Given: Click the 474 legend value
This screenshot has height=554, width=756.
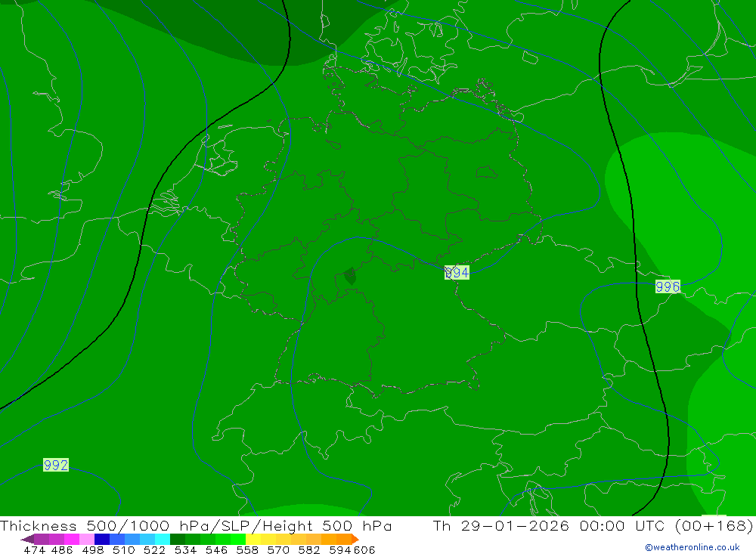Looking at the screenshot, I should pos(34,549).
